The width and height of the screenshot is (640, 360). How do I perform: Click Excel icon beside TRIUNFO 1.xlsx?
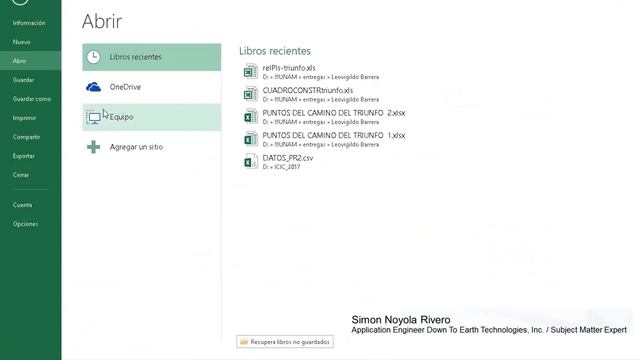250,139
